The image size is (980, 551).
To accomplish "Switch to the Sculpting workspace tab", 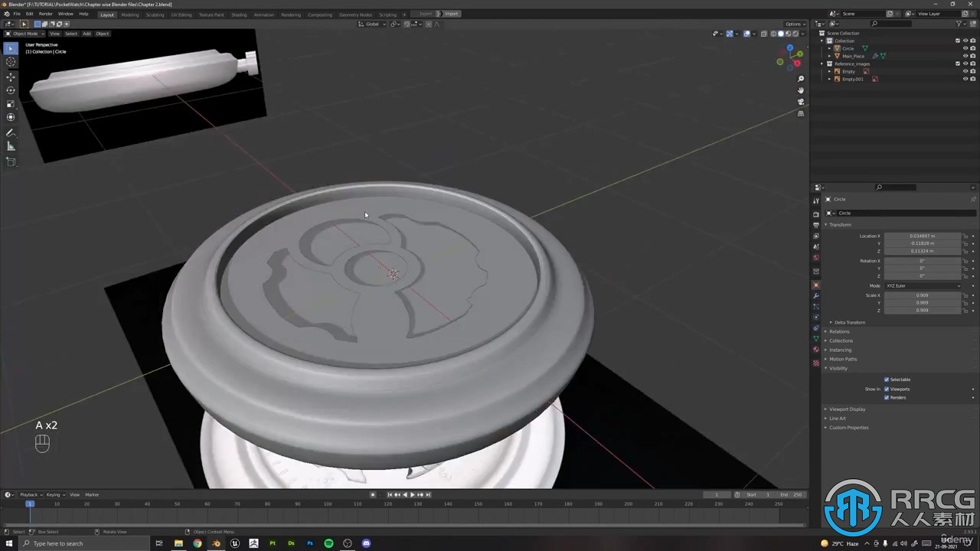I will click(155, 15).
